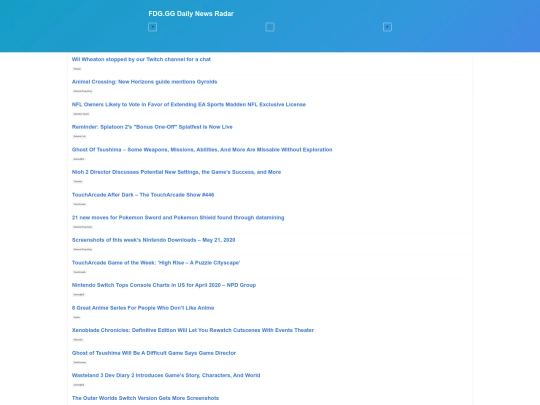Click source tag under Nintendo Downloads screenshots
Viewport: 540px width, 405px height.
point(83,249)
